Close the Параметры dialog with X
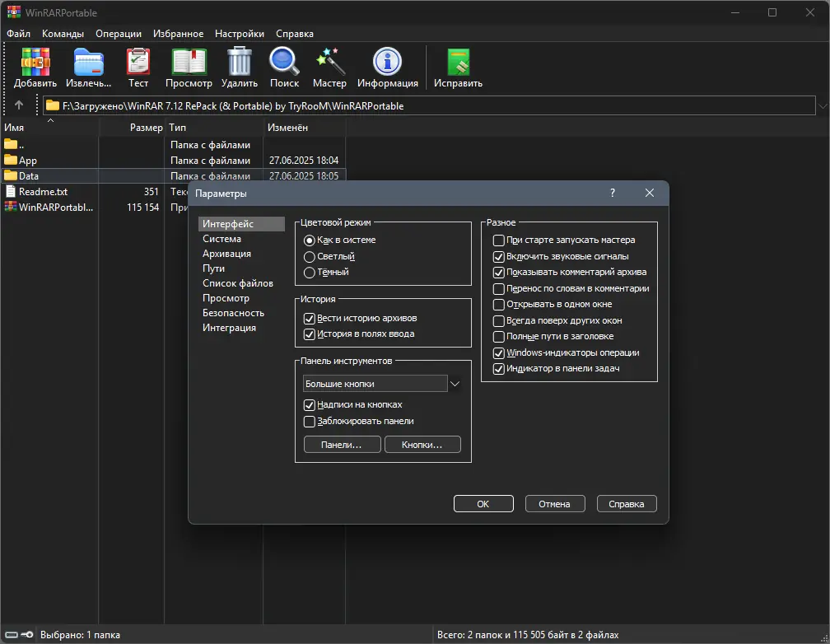Image resolution: width=830 pixels, height=644 pixels. pos(650,193)
